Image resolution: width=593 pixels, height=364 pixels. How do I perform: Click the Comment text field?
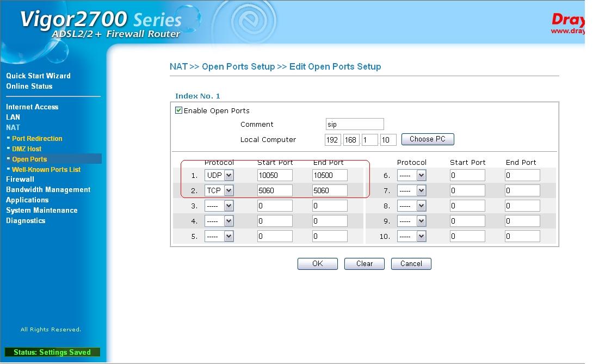pos(355,125)
